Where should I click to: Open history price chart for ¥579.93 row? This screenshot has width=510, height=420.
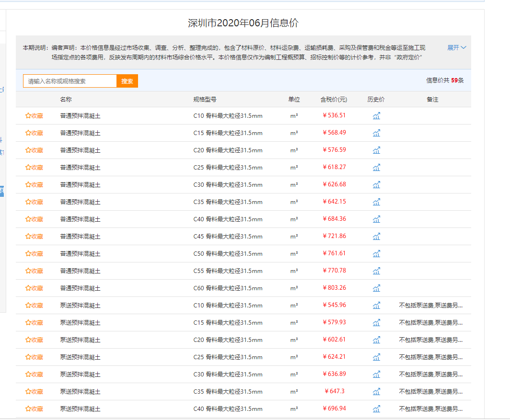point(376,322)
